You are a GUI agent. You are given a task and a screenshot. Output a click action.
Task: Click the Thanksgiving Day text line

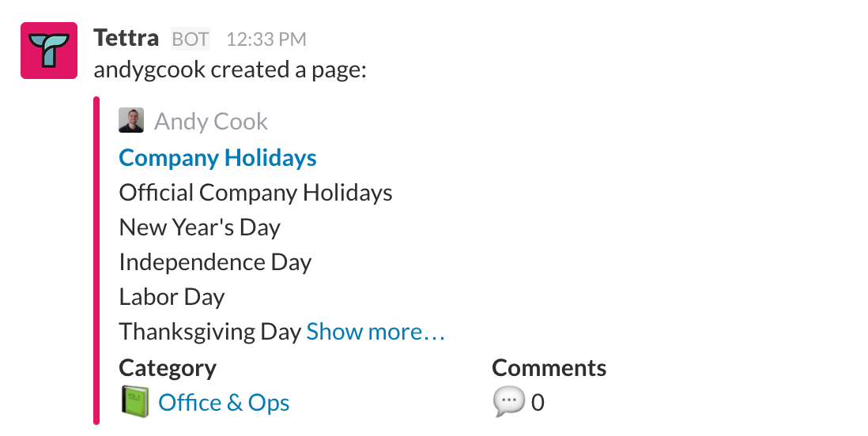point(210,332)
